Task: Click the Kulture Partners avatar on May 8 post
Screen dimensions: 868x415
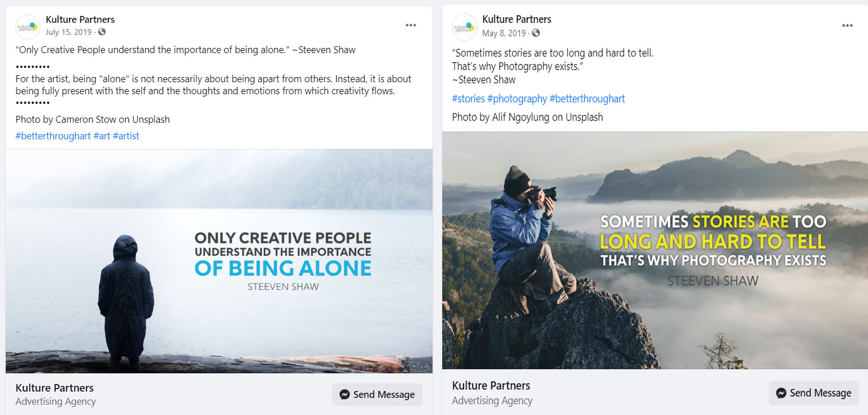Action: 464,27
